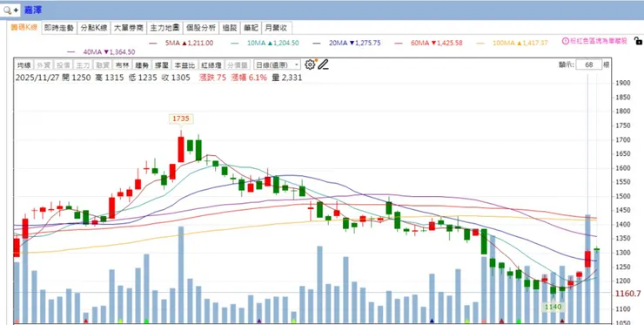Switch to the 即時走勢 tab
Image resolution: width=644 pixels, height=325 pixels.
59,28
